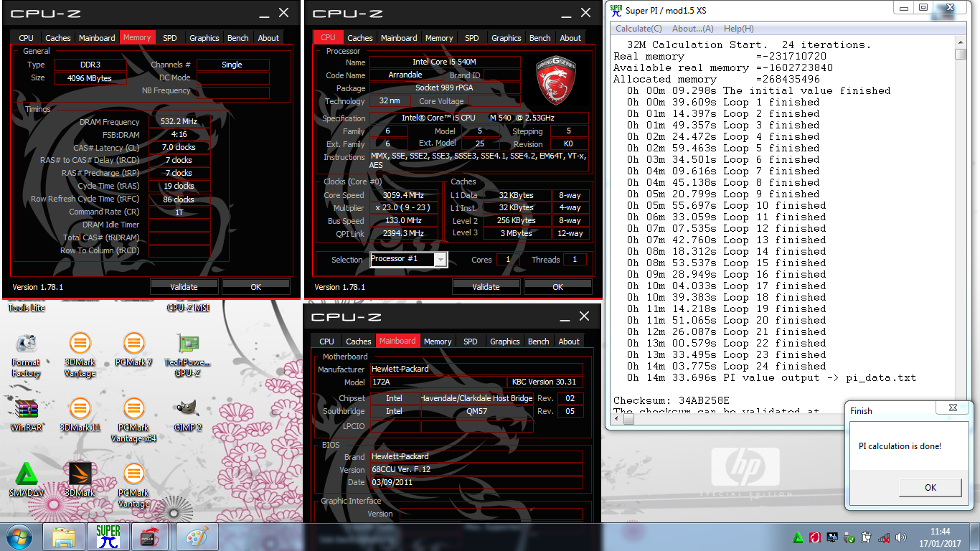Open Windows Explorer from the taskbar

click(64, 537)
